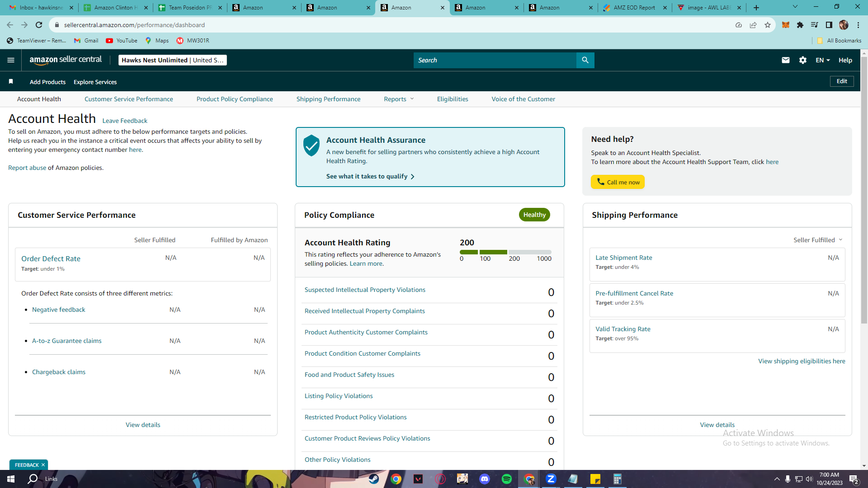Go to Shipping Performance tab
This screenshot has width=868, height=488.
(x=329, y=99)
